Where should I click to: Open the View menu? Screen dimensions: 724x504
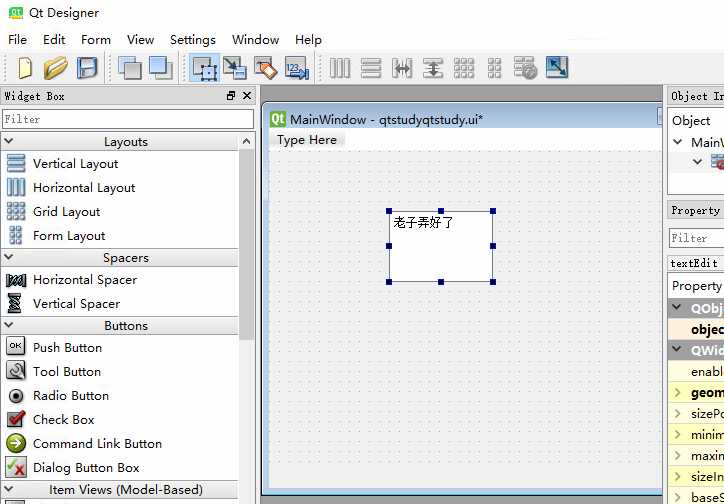pos(140,40)
